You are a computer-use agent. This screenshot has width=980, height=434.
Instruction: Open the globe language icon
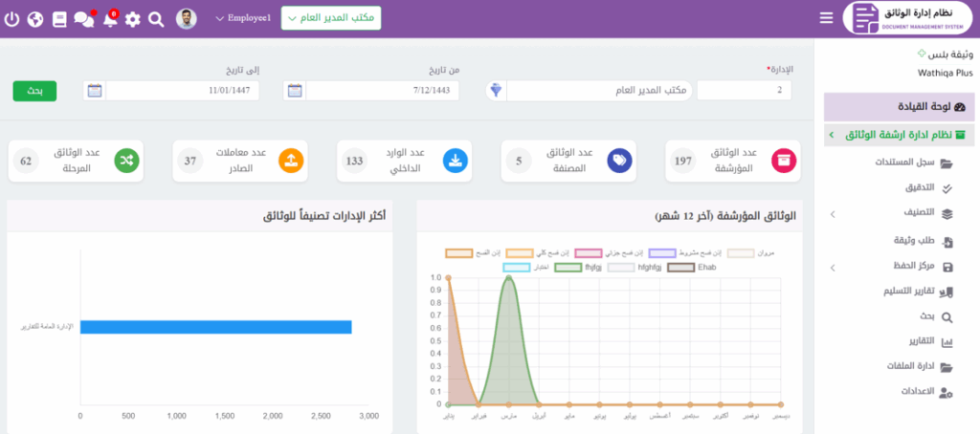pos(35,18)
